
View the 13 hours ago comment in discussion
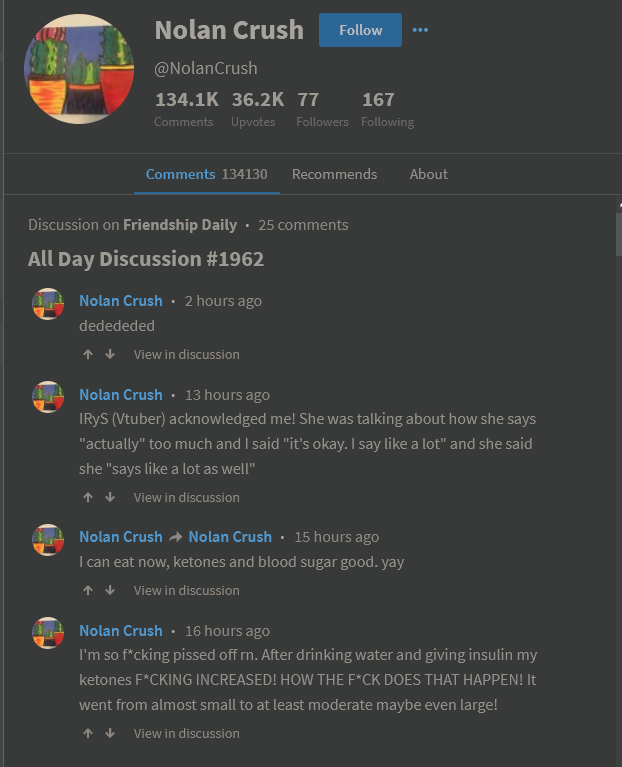187,497
